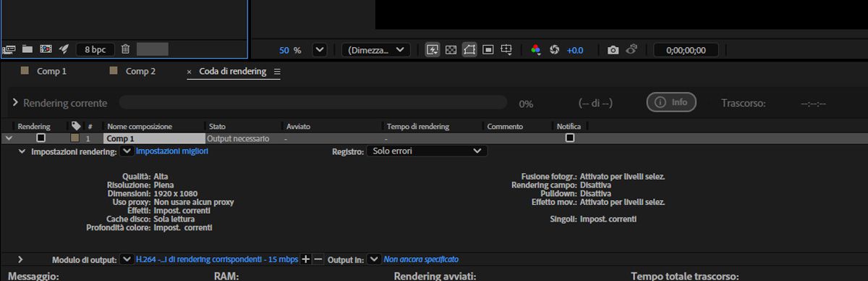Click the reset exposure aperture icon
This screenshot has height=281, width=868.
(x=555, y=50)
